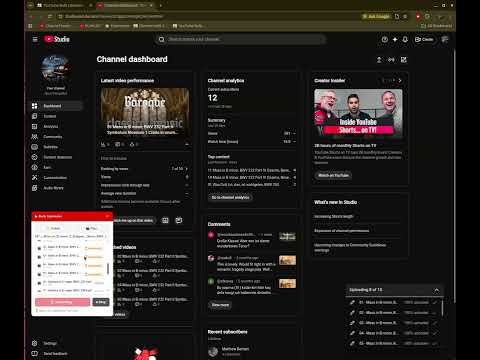Click the sparkle Ask Studio icon
Image resolution: width=480 pixels, height=360 pixels.
pyautogui.click(x=395, y=39)
